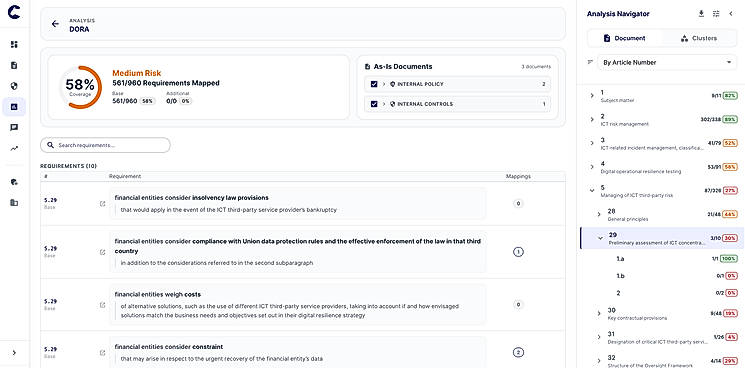Image resolution: width=745 pixels, height=368 pixels.
Task: Click the Base 58% badge
Action: click(147, 101)
